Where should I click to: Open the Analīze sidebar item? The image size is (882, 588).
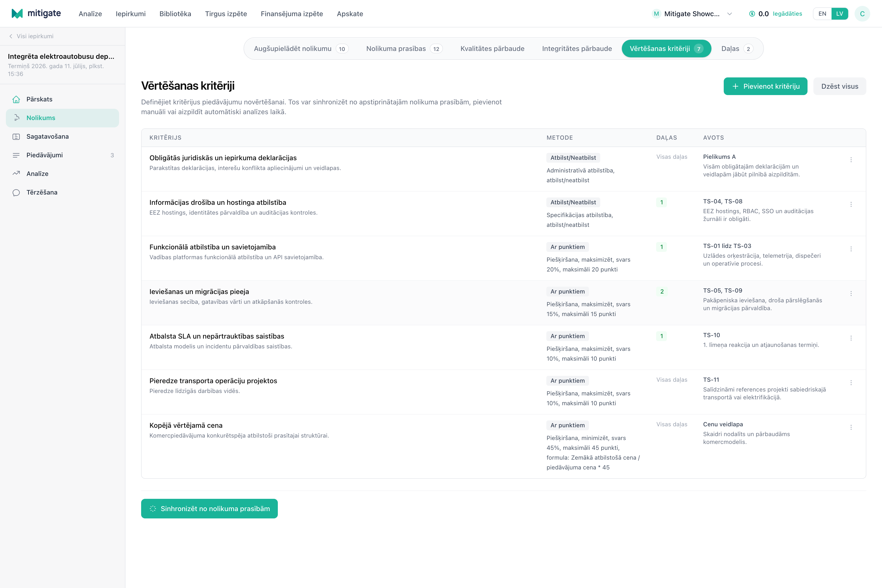[x=62, y=174]
